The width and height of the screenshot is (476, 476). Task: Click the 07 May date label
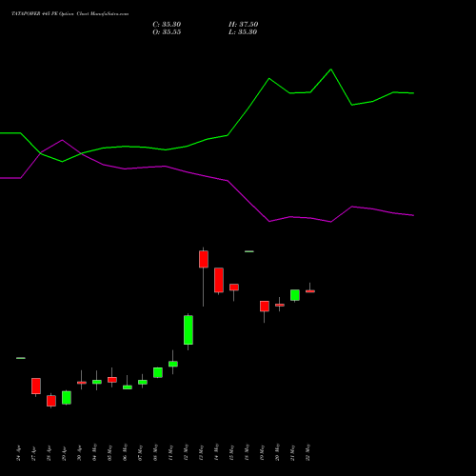coord(140,452)
